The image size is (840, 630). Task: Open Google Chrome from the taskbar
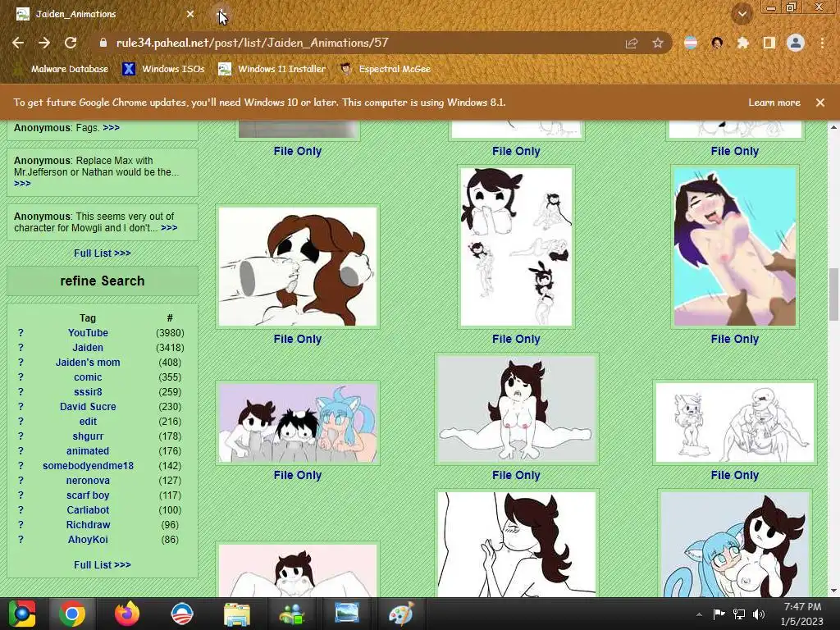point(72,614)
